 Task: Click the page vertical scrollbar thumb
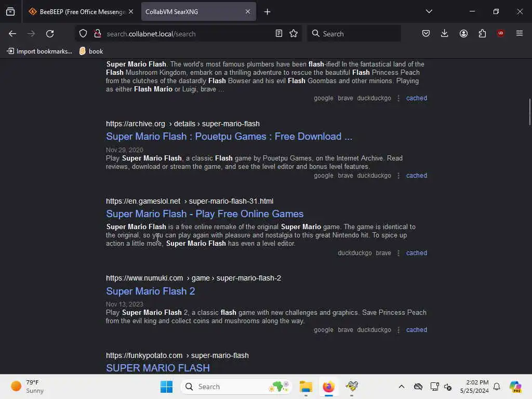(529, 112)
